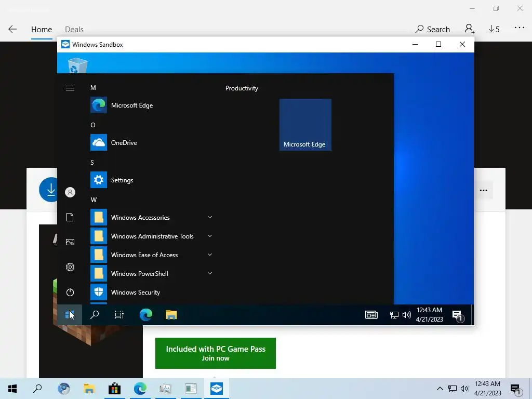Screen dimensions: 532x399
Task: Minimize the Windows Sandbox window
Action: pos(415,45)
